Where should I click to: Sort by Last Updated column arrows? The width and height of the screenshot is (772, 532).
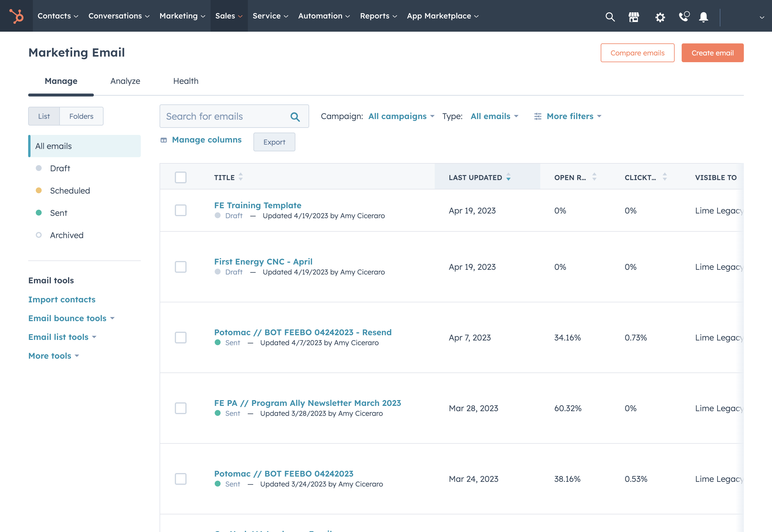click(x=508, y=177)
